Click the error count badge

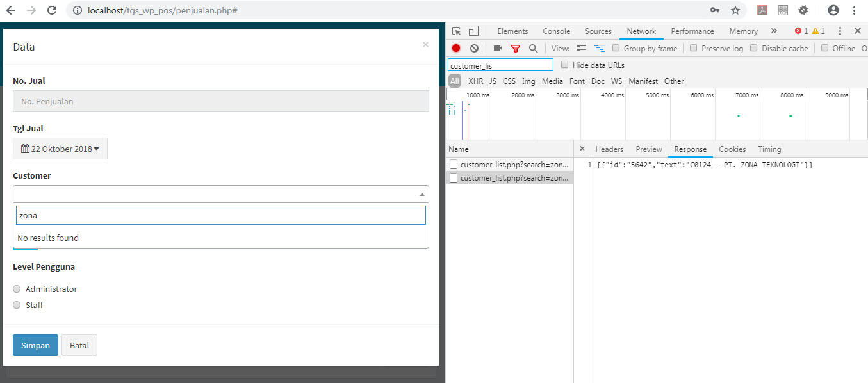coord(801,31)
